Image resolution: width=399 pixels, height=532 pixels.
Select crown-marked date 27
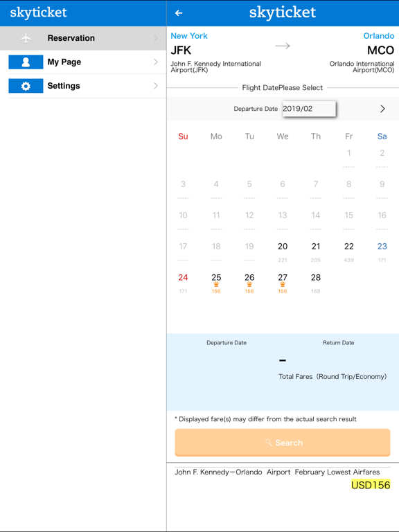[x=283, y=283]
